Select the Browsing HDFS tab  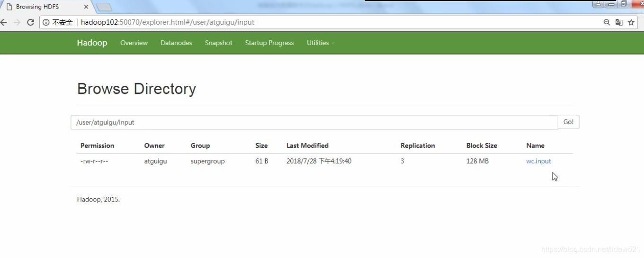coord(46,7)
